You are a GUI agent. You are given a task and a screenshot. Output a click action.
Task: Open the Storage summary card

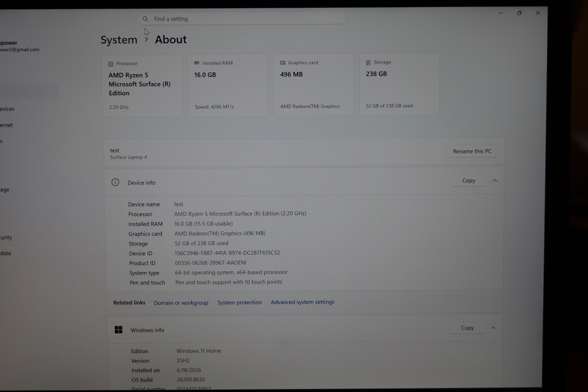click(399, 85)
